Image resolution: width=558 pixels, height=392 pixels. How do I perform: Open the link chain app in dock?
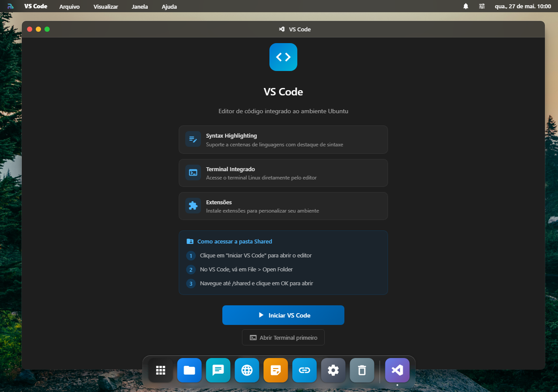[x=304, y=370]
